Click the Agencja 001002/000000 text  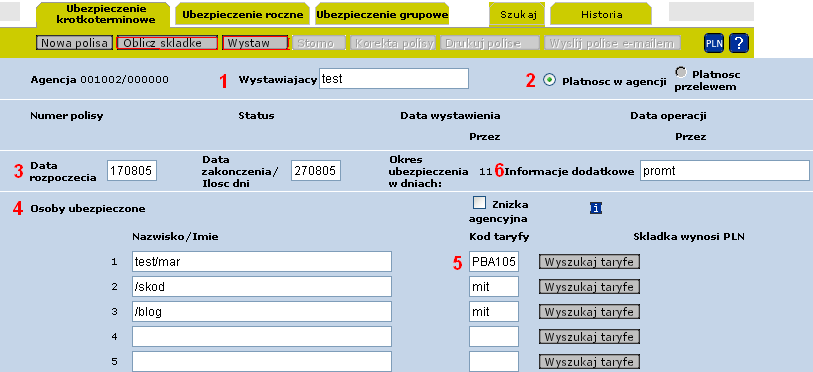pos(100,80)
